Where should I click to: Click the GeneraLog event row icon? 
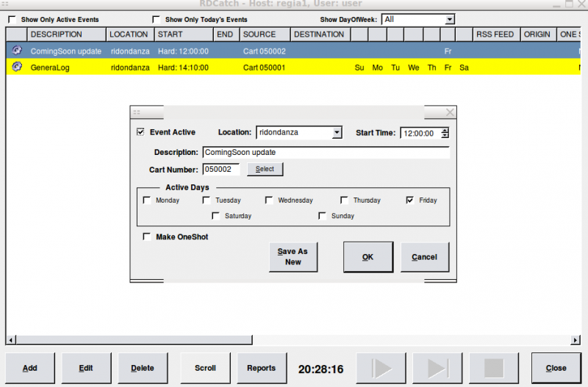(17, 67)
